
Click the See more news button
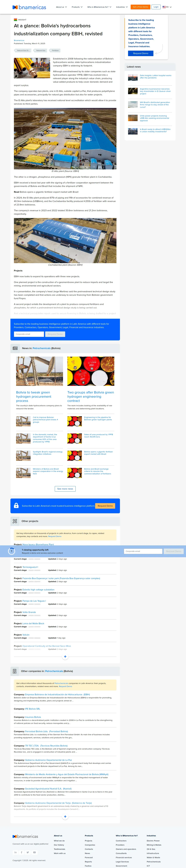[x=65, y=489]
